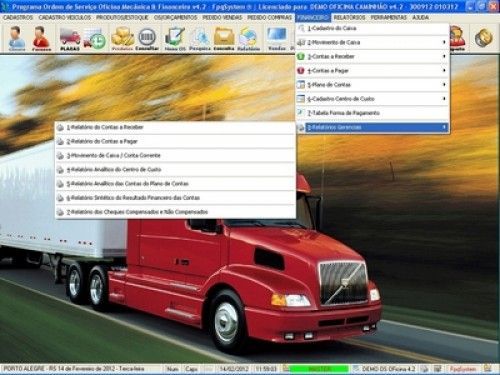Screen dimensions: 500x375
Task: Open the Clientes toolbar icon
Action: tap(17, 38)
